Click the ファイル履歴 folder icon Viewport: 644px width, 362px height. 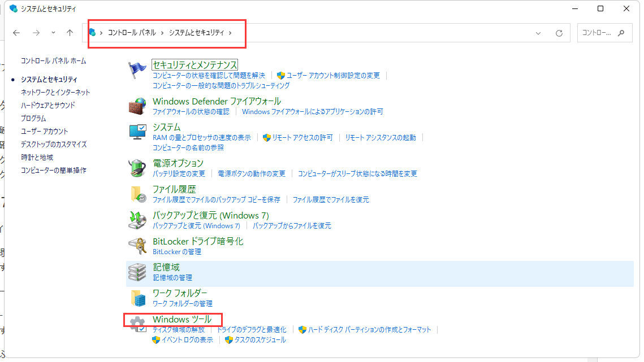pos(136,194)
